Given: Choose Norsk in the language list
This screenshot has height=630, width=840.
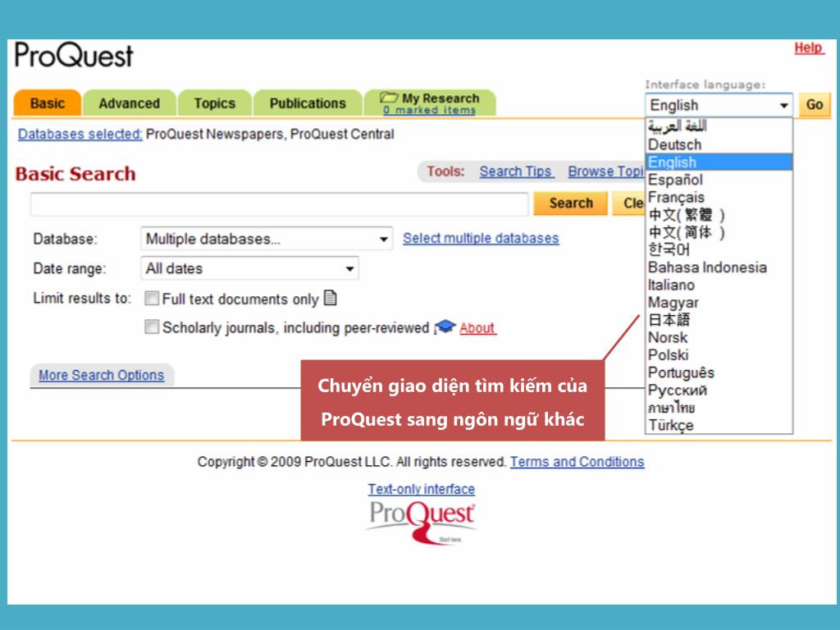Looking at the screenshot, I should (719, 337).
